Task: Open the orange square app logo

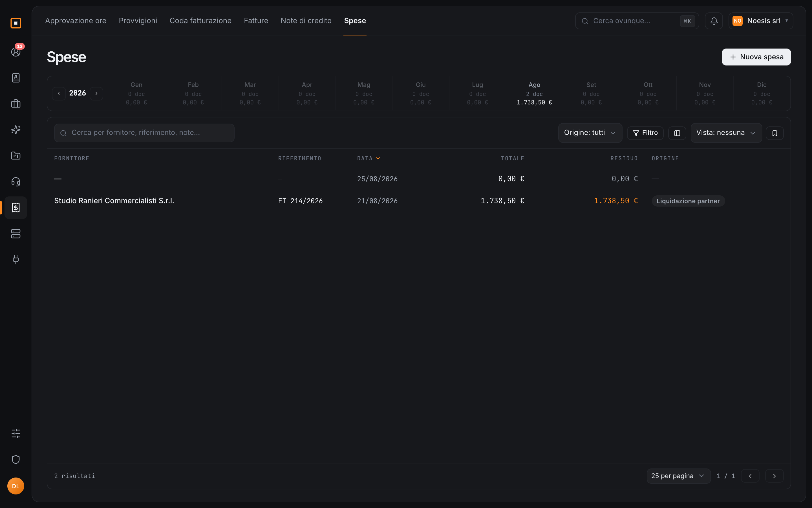Action: coord(16,23)
